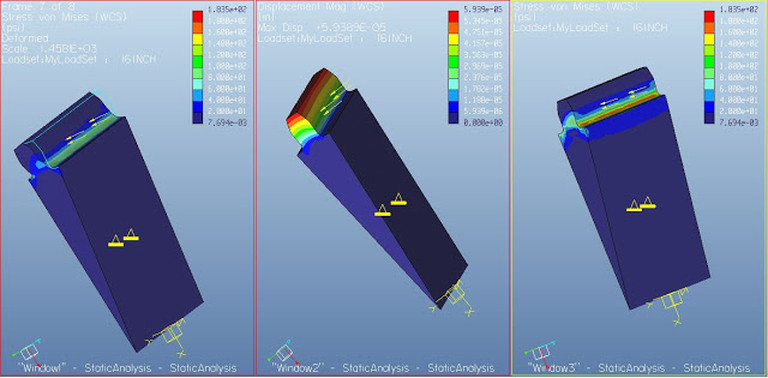768x378 pixels.
Task: Activate the "Window3" StaticAnalysis label
Action: 639,368
